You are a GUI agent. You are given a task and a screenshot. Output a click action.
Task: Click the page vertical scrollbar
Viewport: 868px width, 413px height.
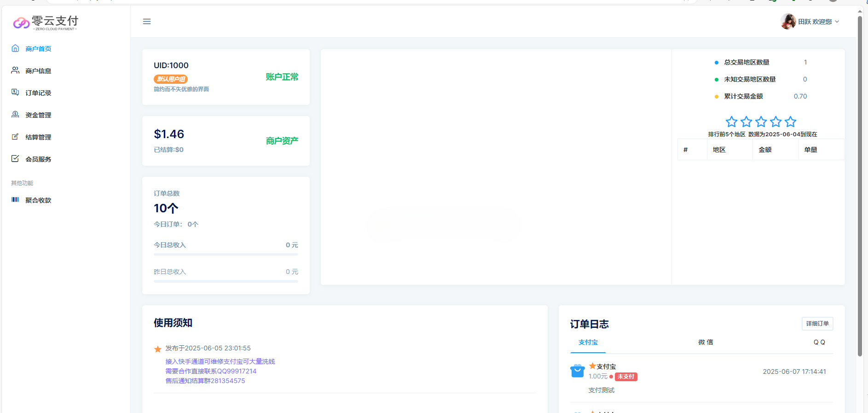pyautogui.click(x=860, y=184)
